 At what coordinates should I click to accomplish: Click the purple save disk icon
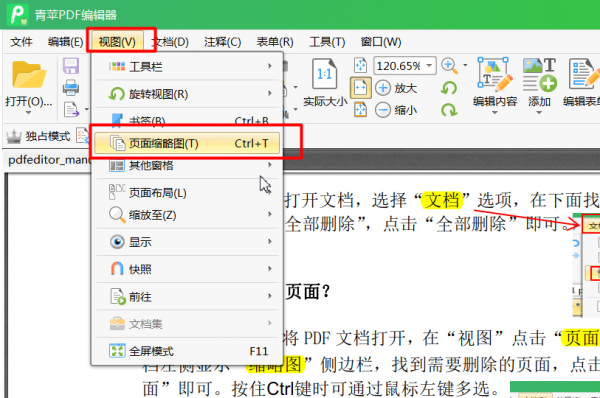tap(71, 66)
